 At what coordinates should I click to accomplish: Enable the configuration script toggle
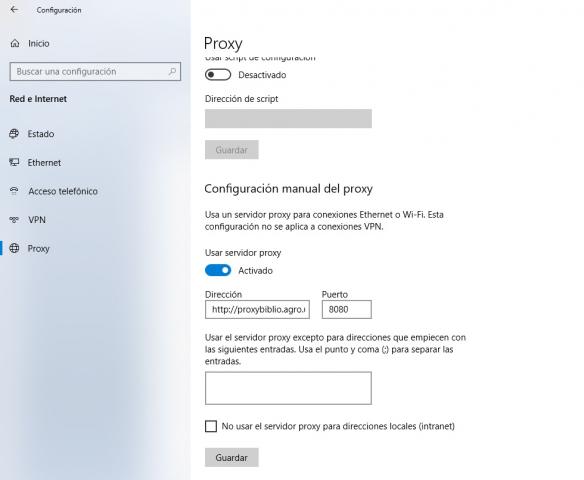point(218,75)
